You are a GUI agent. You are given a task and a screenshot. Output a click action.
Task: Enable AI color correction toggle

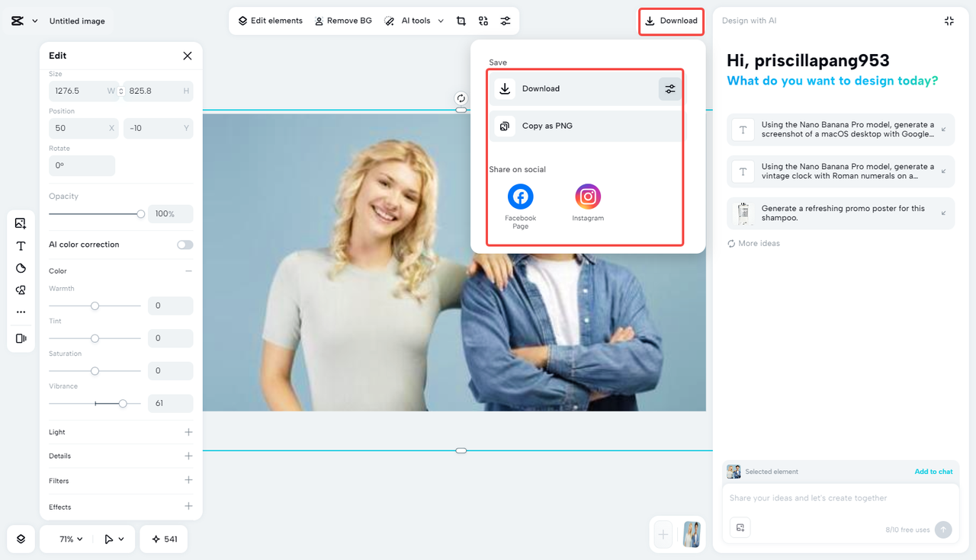pos(185,245)
